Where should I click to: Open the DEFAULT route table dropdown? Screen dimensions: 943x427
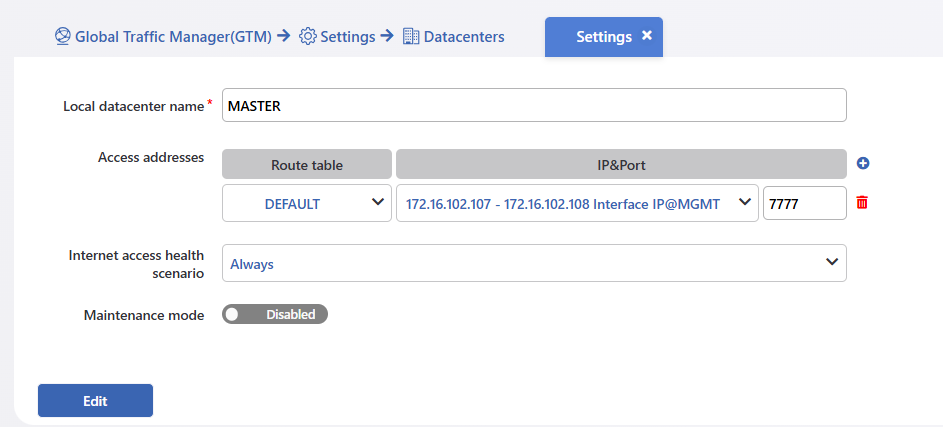tap(307, 203)
